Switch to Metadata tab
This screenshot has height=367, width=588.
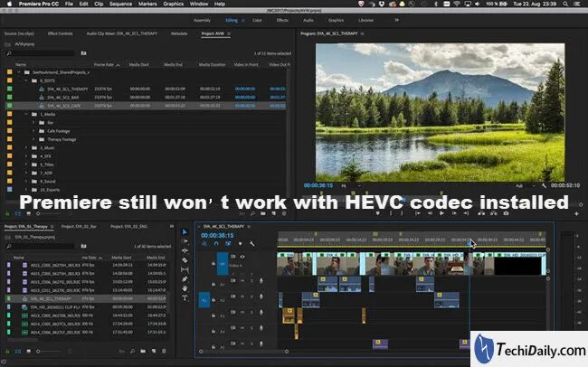click(x=179, y=33)
